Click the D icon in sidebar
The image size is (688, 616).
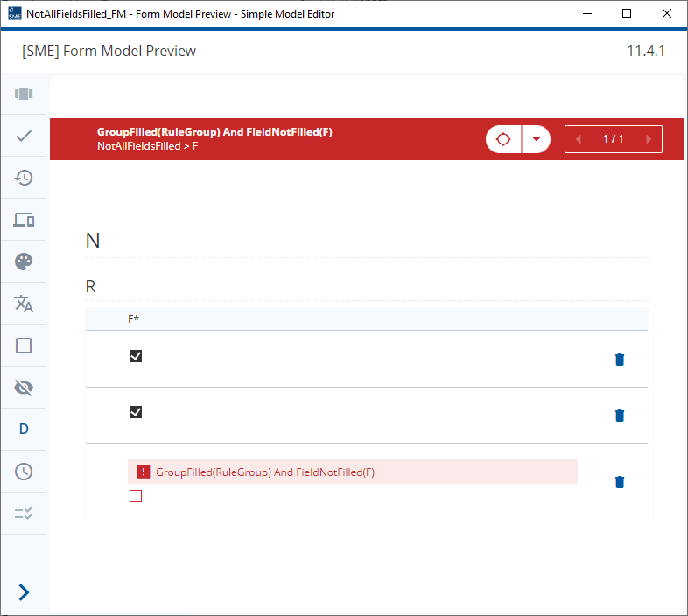pos(24,429)
